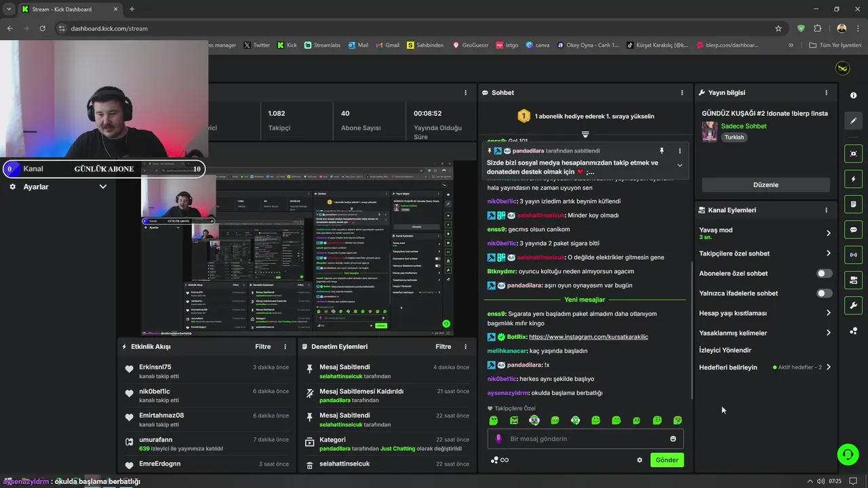Screen dimensions: 868x488
Task: Click the Sadece Sohbet category link
Action: (744, 126)
